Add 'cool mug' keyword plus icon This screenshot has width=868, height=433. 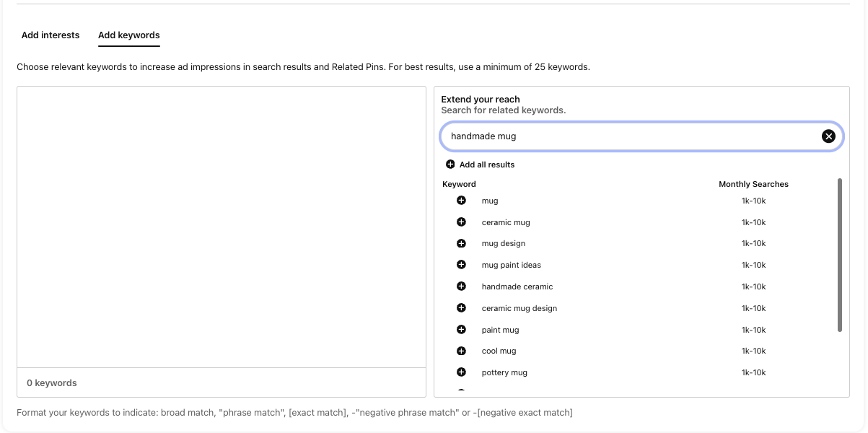[x=462, y=351]
